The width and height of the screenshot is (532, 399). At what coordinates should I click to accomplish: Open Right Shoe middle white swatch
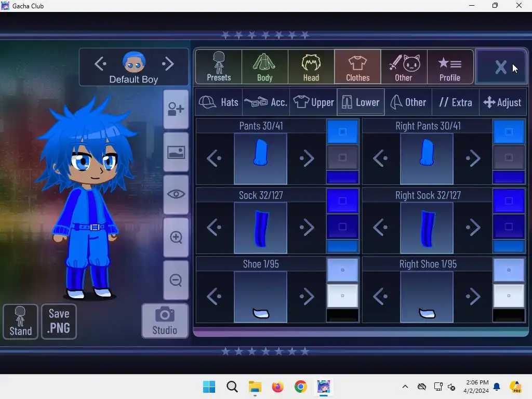[x=509, y=296]
